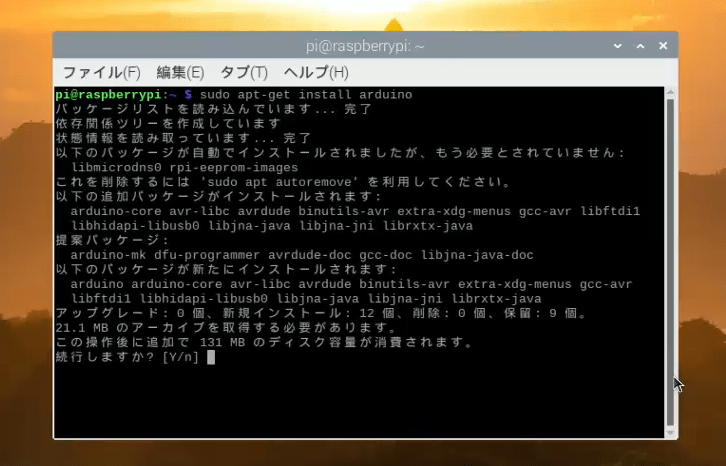Open the ヘルプ(H) menu
Image resolution: width=726 pixels, height=466 pixels.
click(x=316, y=73)
